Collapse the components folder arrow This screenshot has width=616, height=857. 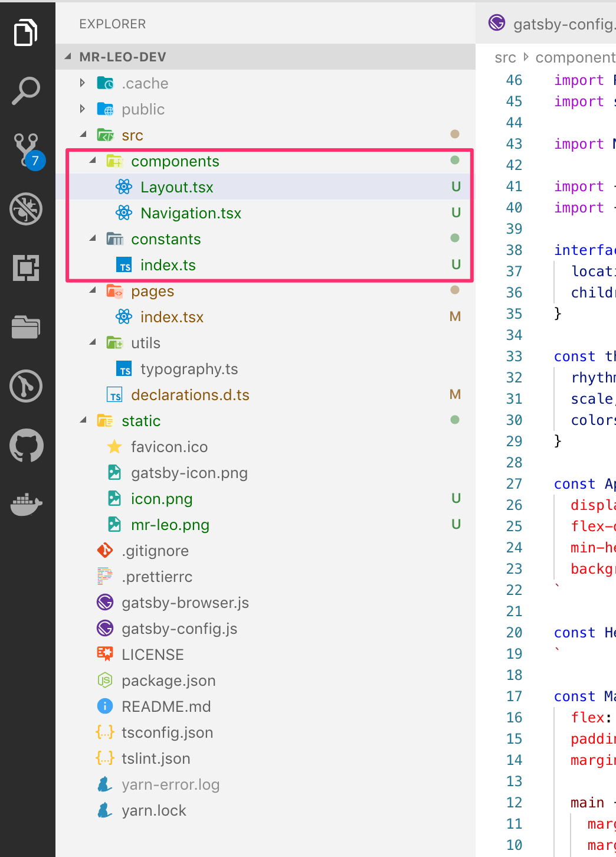[93, 161]
